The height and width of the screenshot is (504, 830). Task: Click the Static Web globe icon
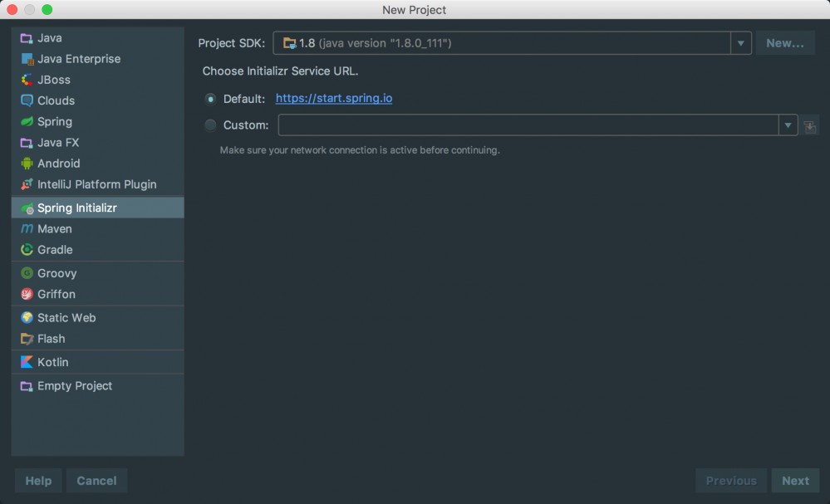(27, 318)
